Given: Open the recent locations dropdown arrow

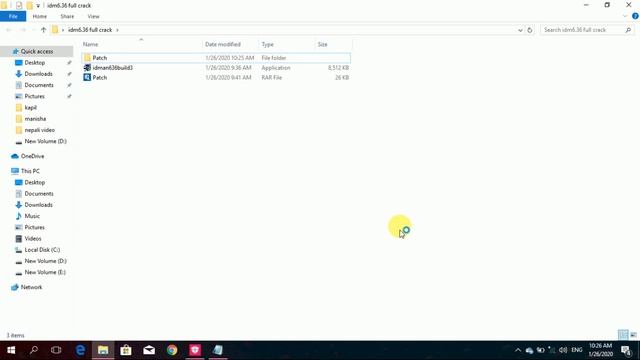Looking at the screenshot, I should 33,30.
